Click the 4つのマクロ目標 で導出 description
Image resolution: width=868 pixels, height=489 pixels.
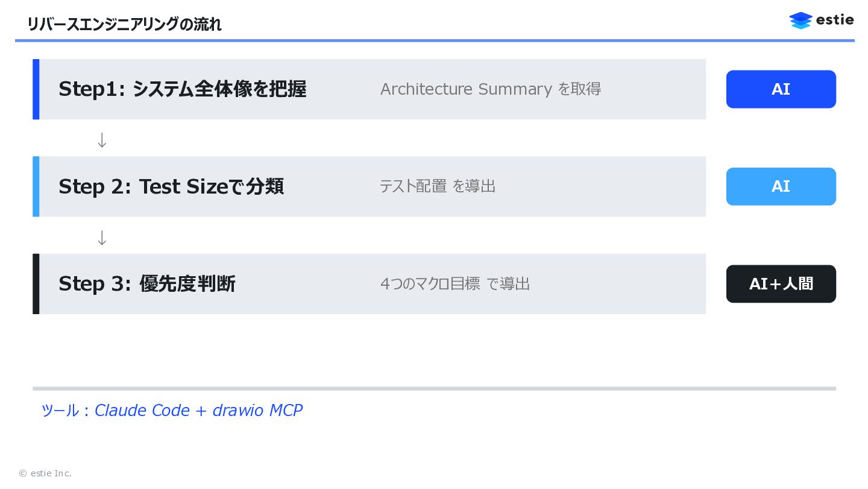[x=455, y=283]
